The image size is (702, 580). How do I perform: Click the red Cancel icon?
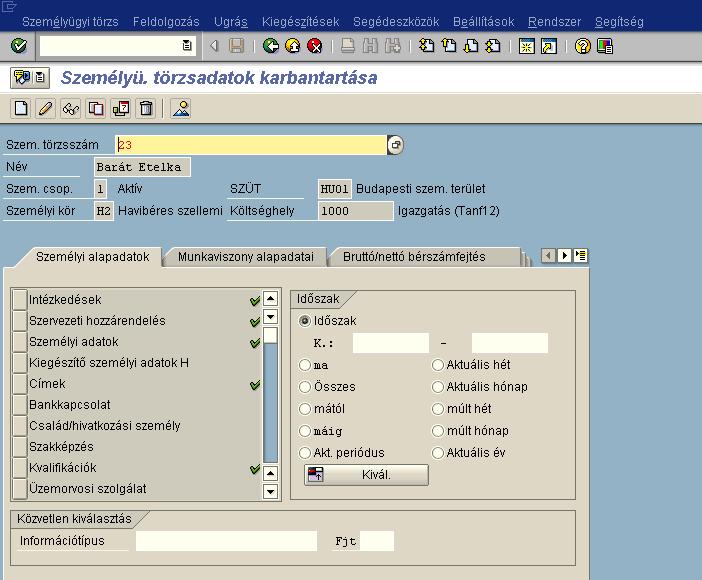pos(315,46)
